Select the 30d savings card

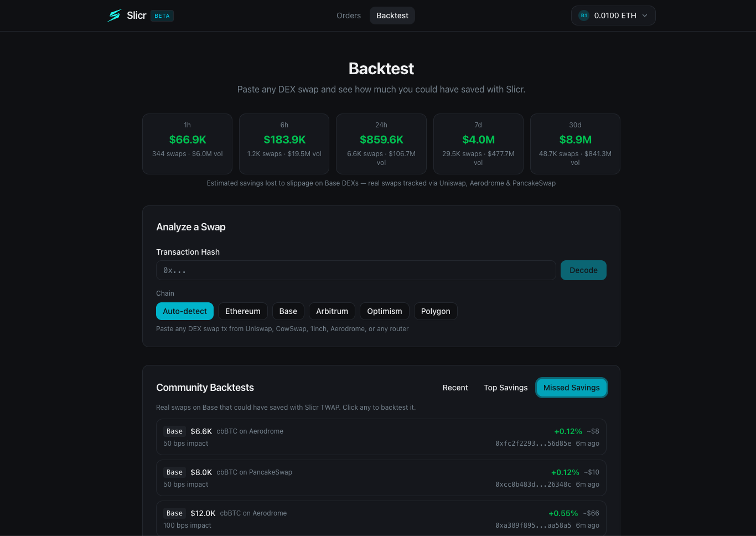tap(575, 144)
